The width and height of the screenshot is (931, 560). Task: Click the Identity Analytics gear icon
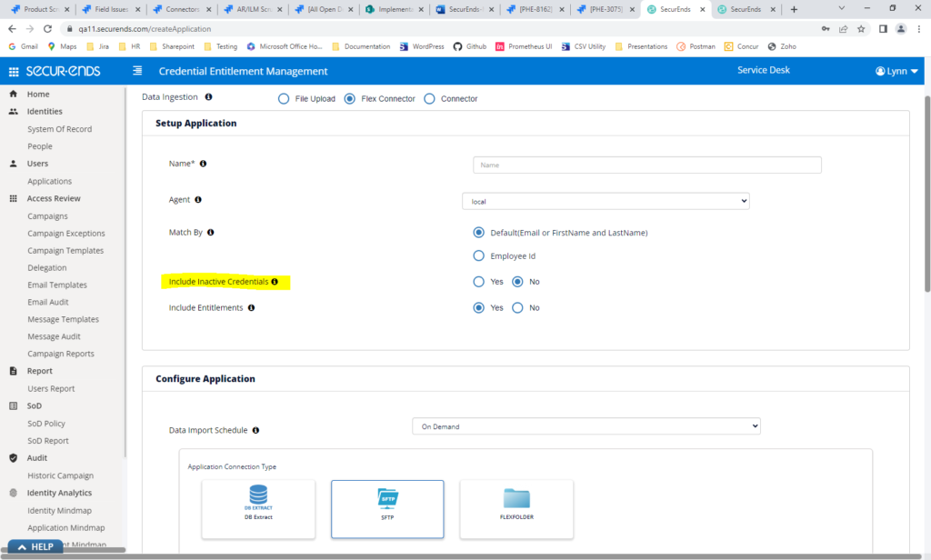13,493
